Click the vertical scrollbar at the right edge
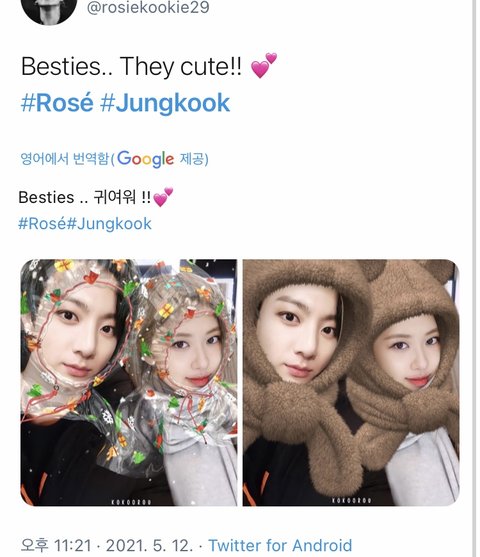 coord(474,278)
